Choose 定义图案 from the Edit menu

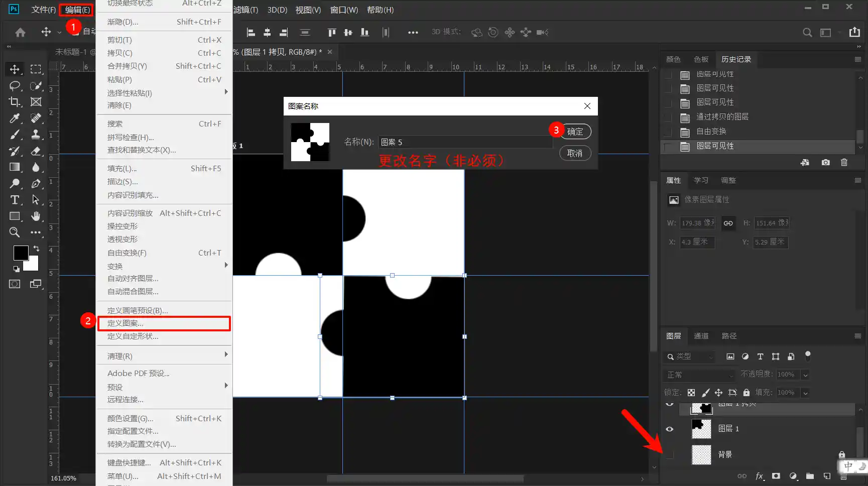[164, 323]
